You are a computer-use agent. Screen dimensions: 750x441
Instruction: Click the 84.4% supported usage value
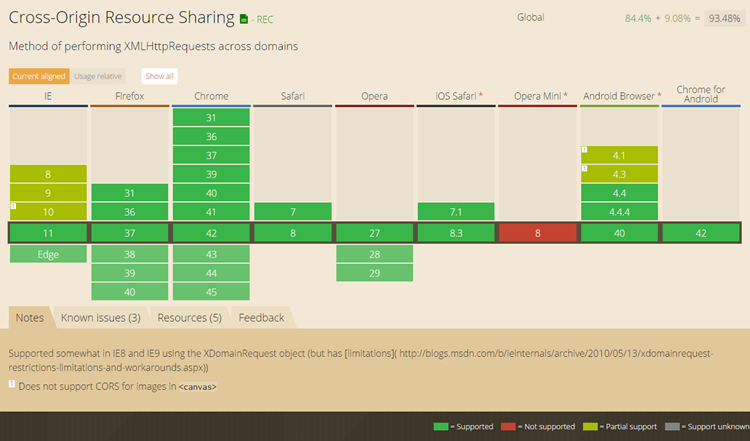(x=638, y=19)
